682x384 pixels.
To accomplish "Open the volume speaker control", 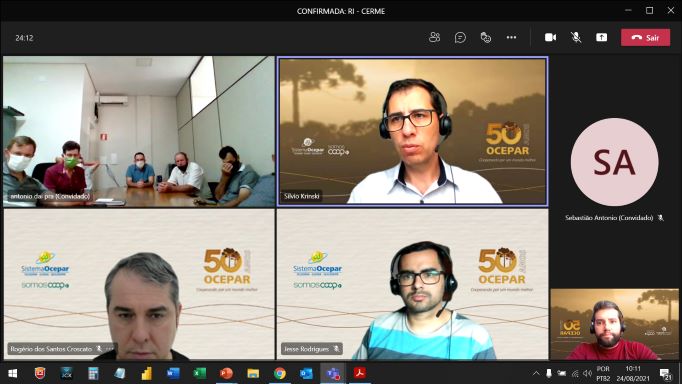I will pyautogui.click(x=588, y=374).
